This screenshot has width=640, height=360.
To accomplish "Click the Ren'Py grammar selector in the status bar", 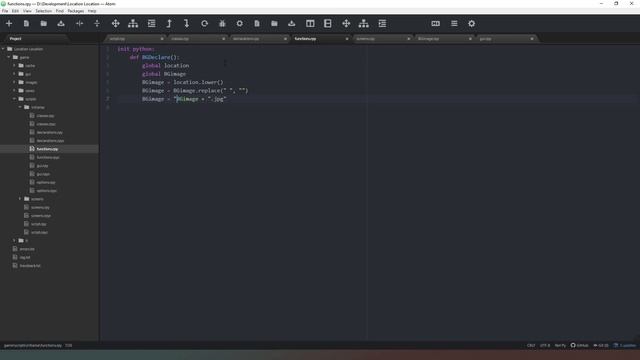I will 560,345.
